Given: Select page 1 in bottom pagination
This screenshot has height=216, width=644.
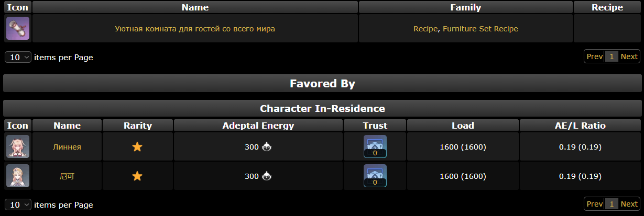Looking at the screenshot, I should pos(612,204).
